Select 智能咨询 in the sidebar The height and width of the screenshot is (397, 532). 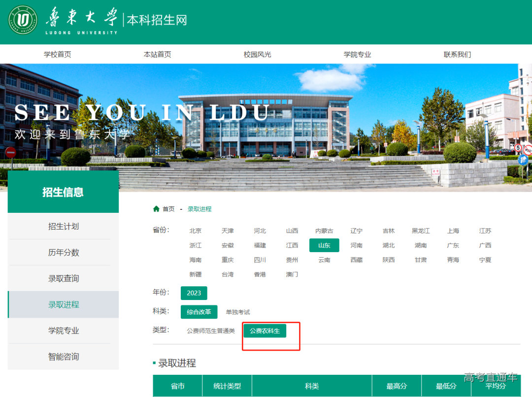click(x=63, y=357)
